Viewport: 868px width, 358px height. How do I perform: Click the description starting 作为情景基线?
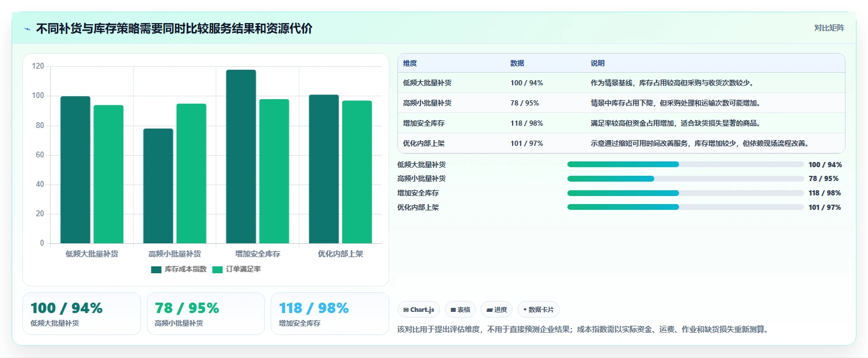coord(672,83)
